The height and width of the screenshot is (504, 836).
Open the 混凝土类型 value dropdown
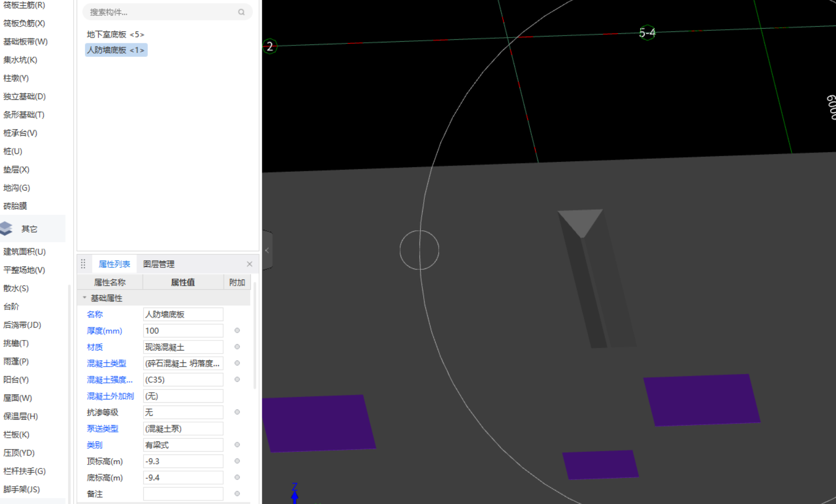click(x=183, y=363)
